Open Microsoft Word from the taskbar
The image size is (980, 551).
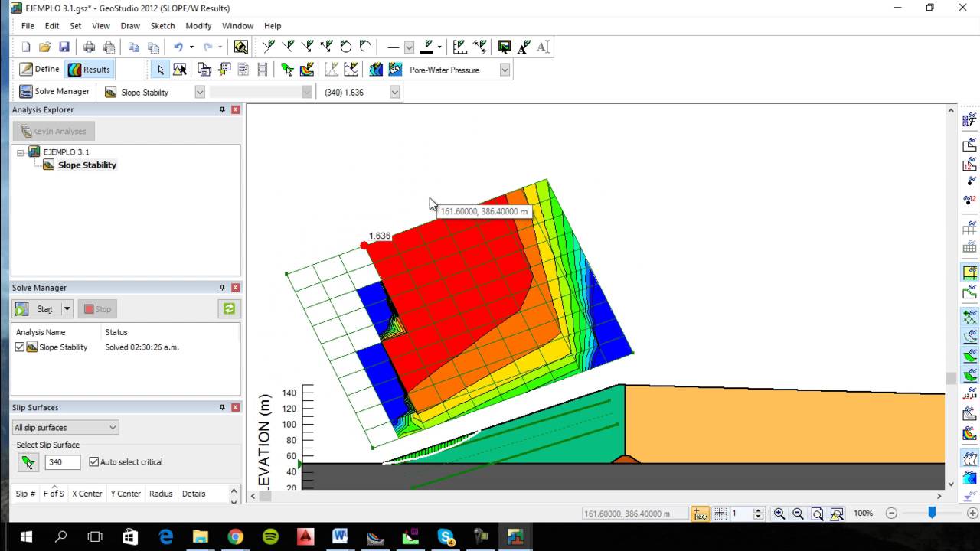(x=340, y=537)
